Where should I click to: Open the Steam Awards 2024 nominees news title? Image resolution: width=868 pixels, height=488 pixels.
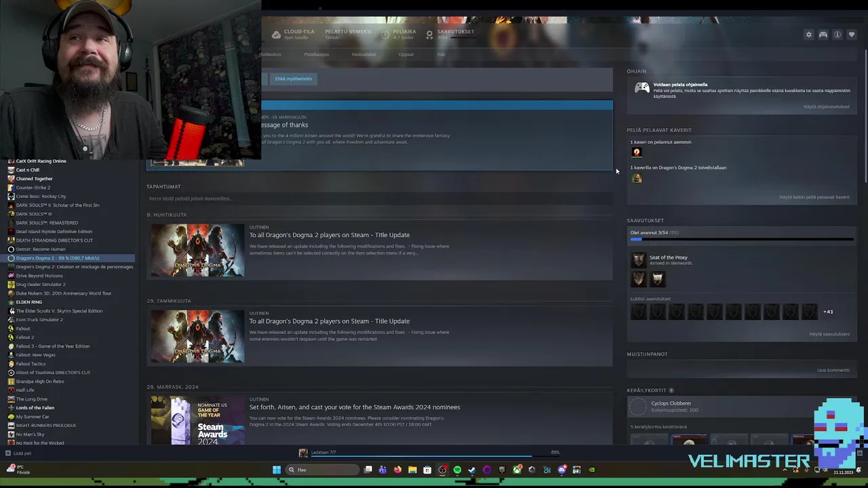[355, 407]
